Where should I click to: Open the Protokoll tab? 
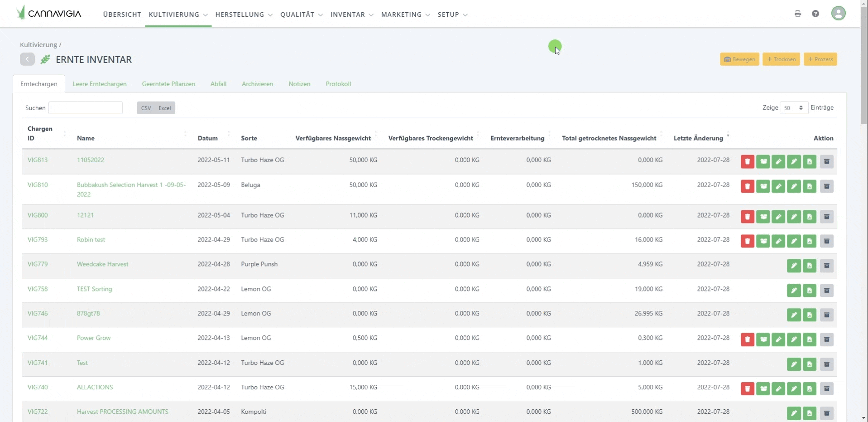coord(338,84)
